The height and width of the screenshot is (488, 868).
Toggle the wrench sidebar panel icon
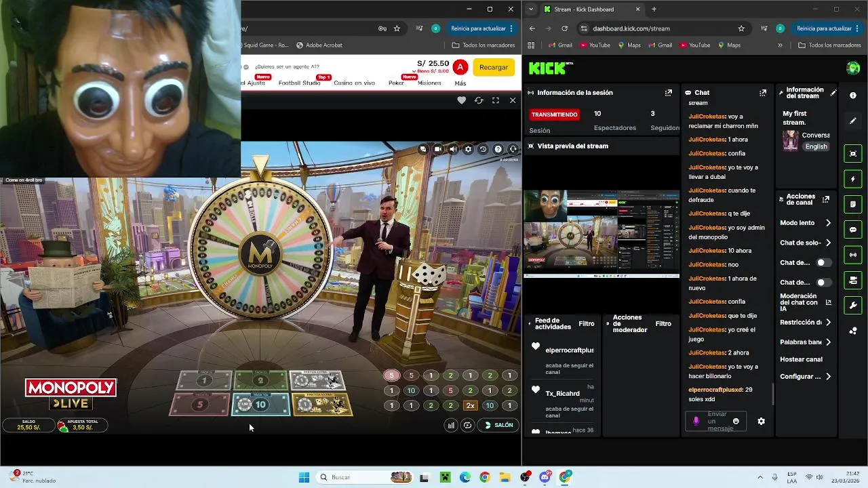click(853, 305)
